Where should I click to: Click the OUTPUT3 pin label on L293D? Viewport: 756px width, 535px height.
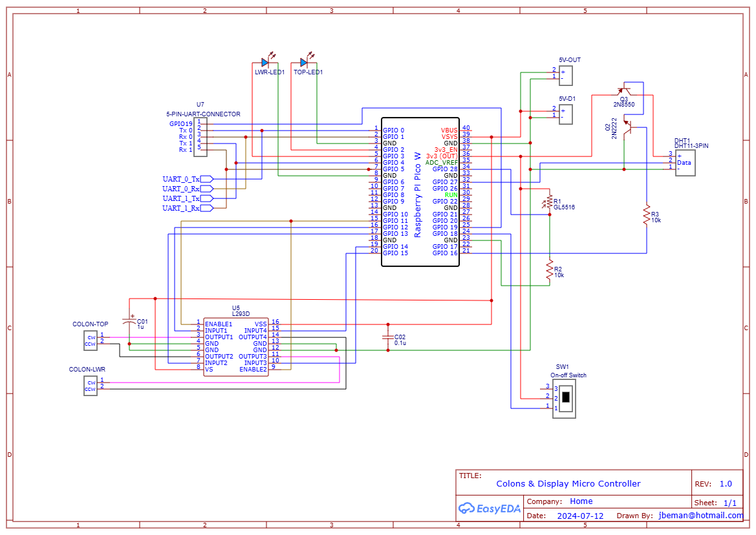tap(253, 357)
